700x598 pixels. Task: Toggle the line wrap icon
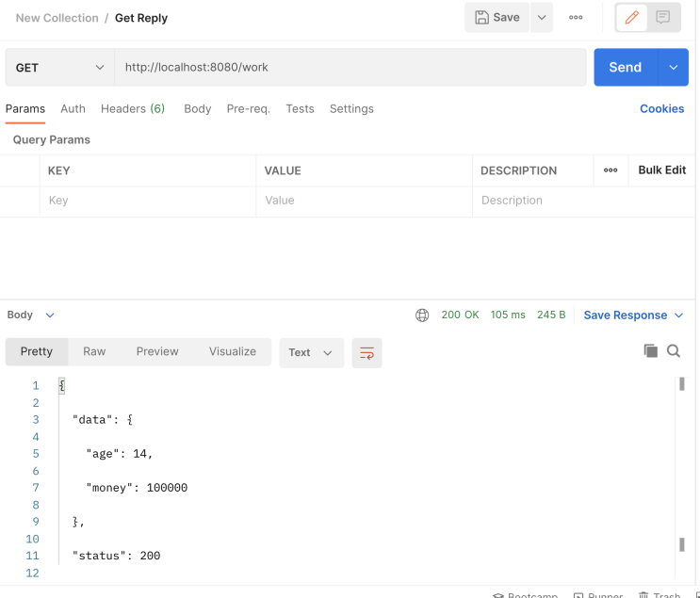click(x=366, y=352)
